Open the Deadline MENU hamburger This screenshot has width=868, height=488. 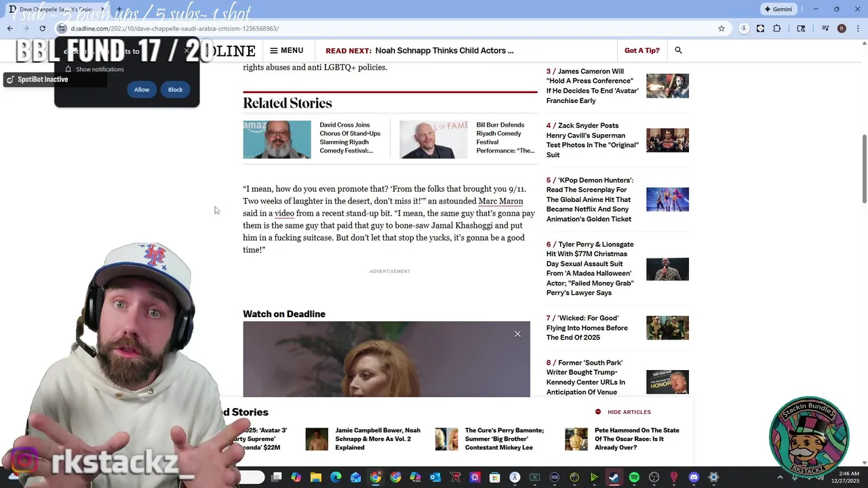[x=286, y=50]
